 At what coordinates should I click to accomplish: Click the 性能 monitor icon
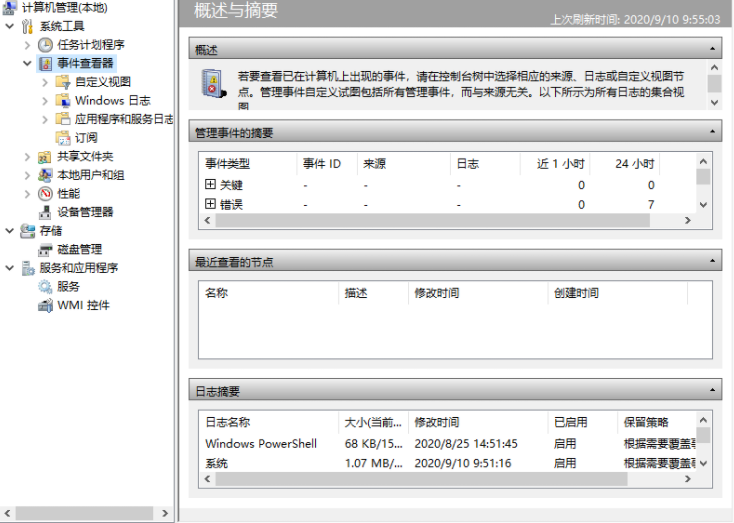tap(45, 193)
